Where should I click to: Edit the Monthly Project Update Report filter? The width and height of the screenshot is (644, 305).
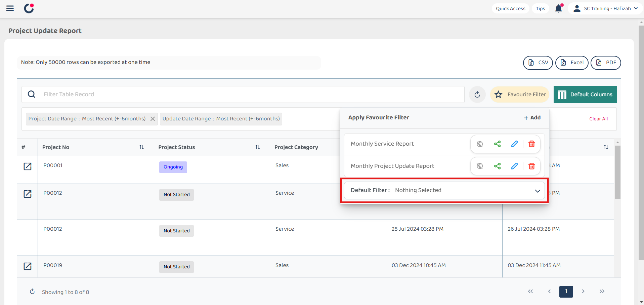coord(514,166)
